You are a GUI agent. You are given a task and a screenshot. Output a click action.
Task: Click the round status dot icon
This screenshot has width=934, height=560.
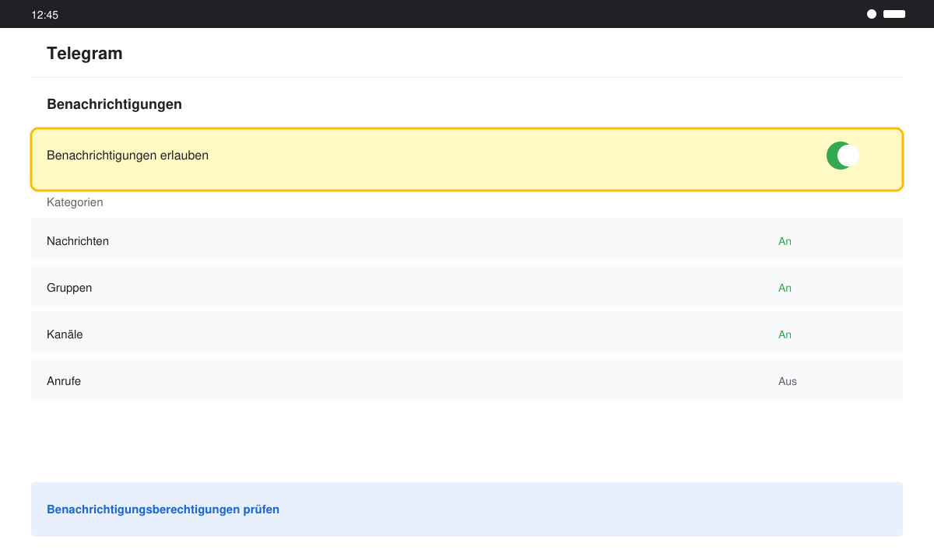[872, 14]
